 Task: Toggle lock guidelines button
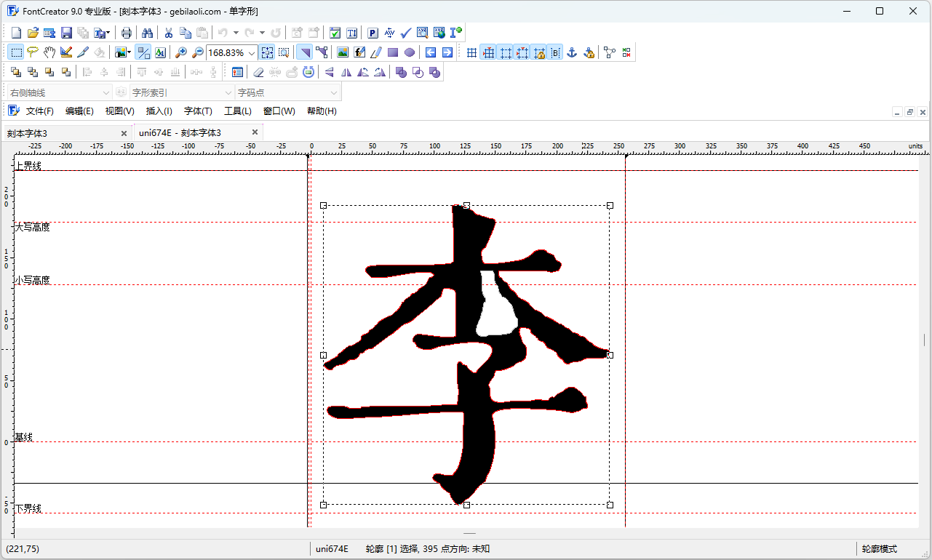click(538, 52)
